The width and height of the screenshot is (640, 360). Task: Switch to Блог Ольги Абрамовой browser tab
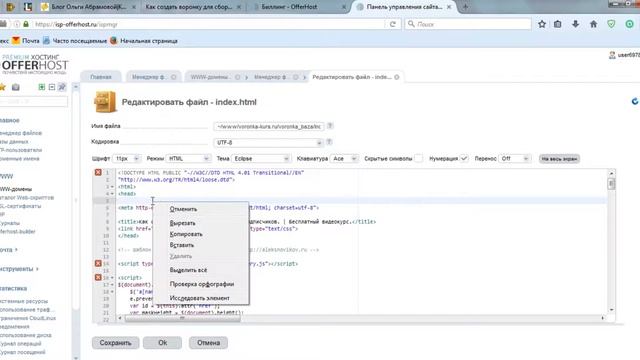[89, 7]
